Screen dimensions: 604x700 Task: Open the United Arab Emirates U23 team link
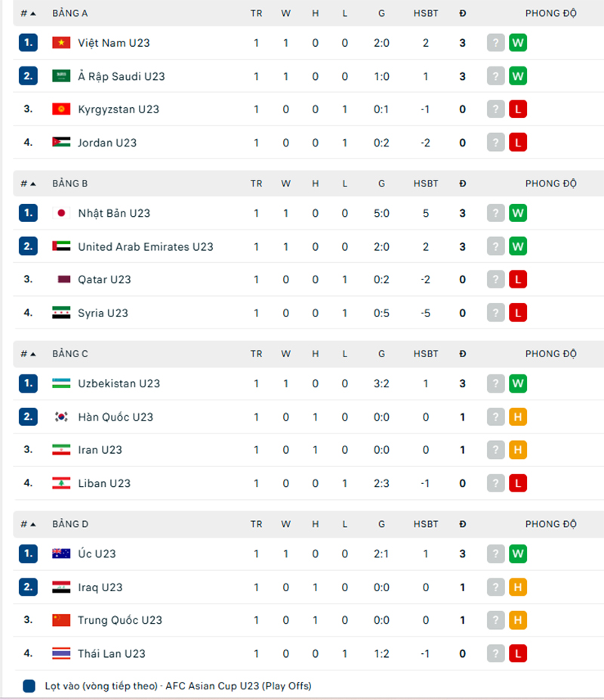(x=145, y=247)
